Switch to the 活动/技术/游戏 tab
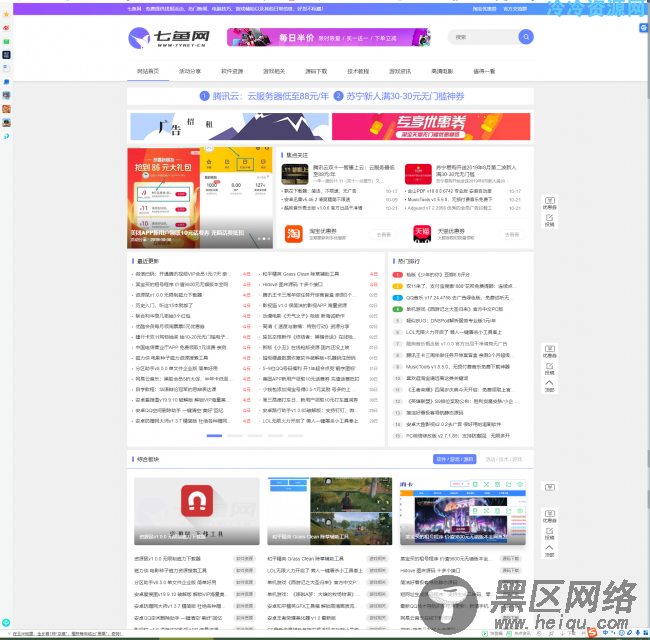 point(504,459)
